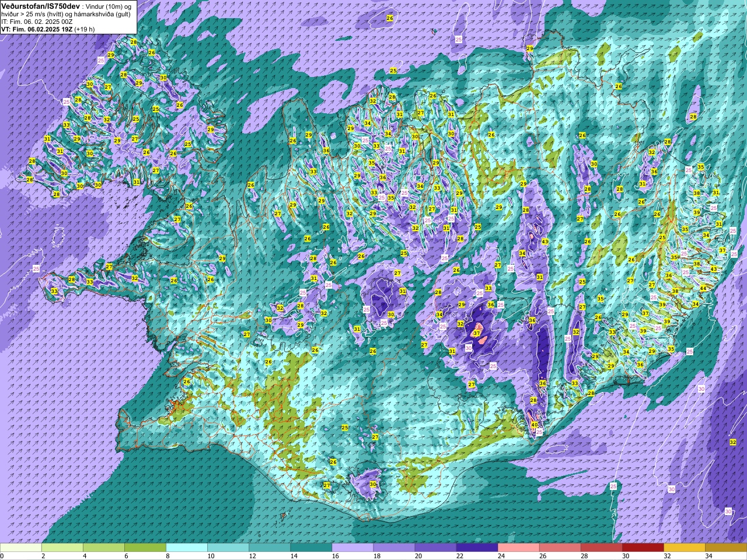Click the '(+19 h)' forecast offset text

85,29
